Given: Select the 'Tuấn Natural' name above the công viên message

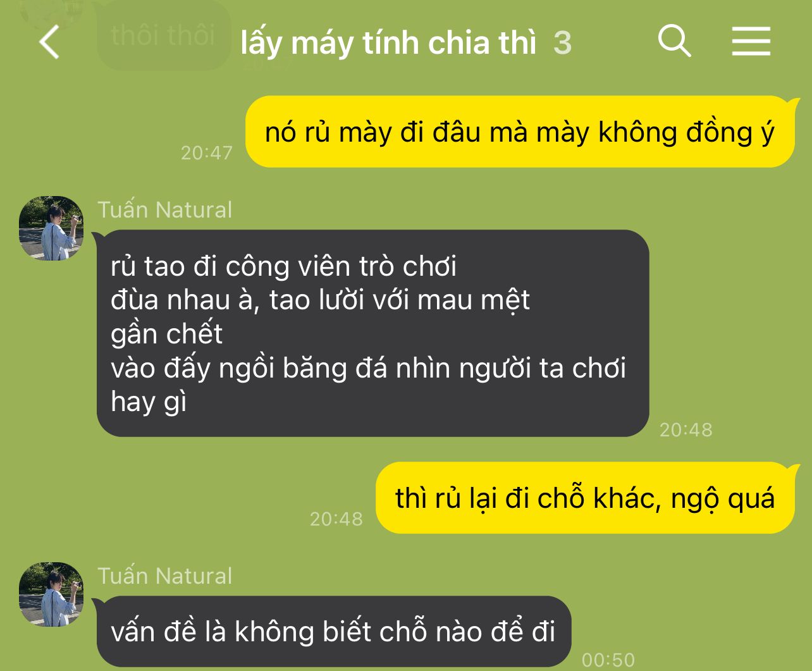Looking at the screenshot, I should pyautogui.click(x=165, y=209).
